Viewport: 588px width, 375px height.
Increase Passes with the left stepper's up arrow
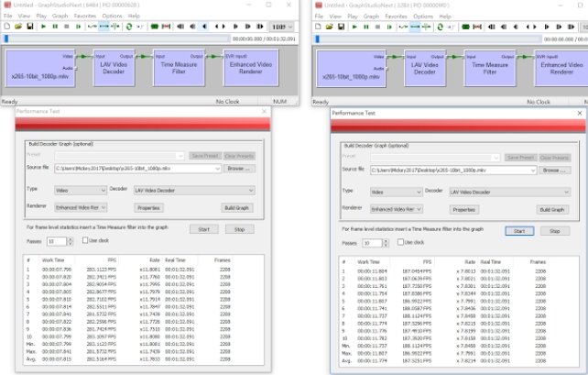pyautogui.click(x=71, y=238)
